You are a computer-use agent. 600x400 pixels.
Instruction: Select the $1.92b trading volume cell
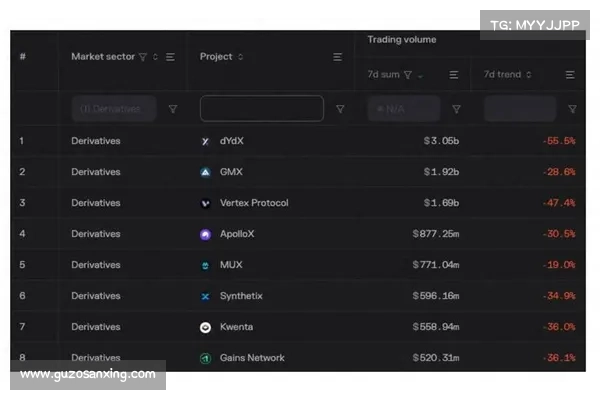pyautogui.click(x=441, y=172)
